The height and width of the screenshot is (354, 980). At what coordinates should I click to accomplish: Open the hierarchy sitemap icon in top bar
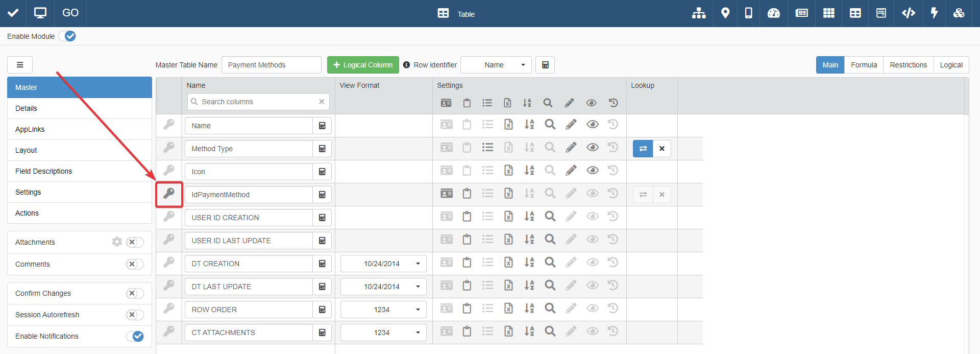pyautogui.click(x=698, y=13)
